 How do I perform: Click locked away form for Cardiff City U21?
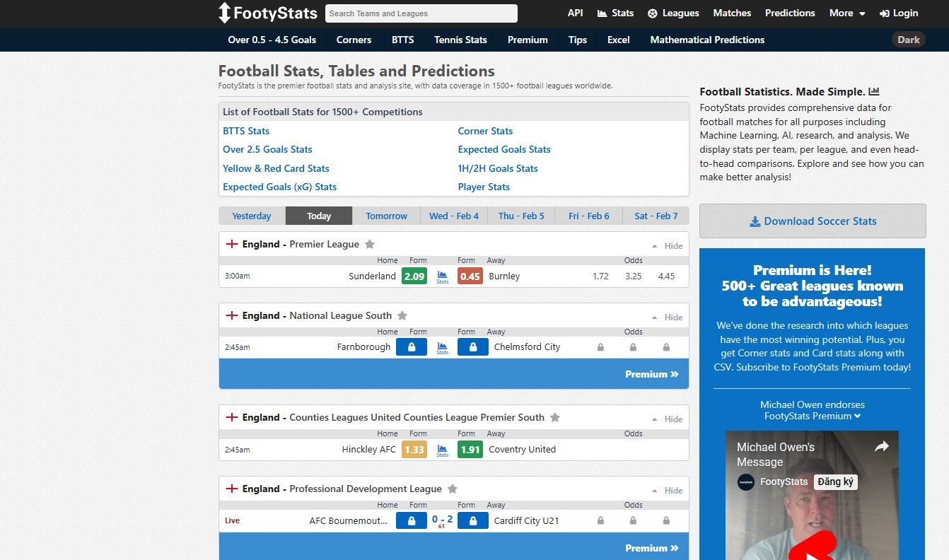click(472, 521)
